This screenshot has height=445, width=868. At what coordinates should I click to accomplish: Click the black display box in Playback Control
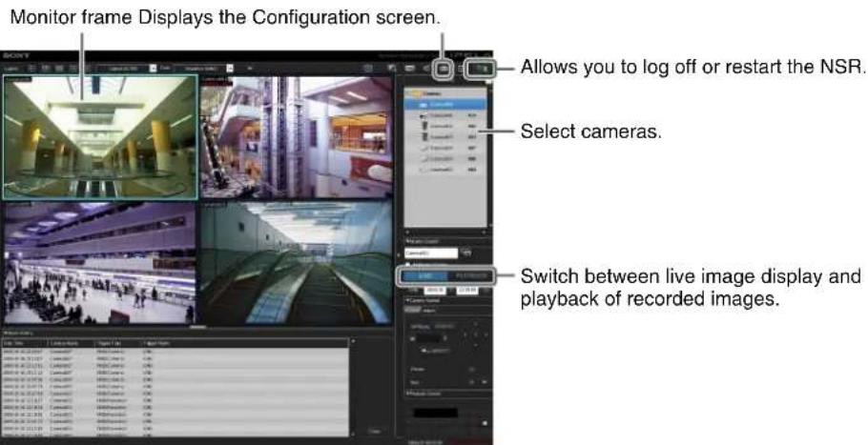click(x=435, y=413)
